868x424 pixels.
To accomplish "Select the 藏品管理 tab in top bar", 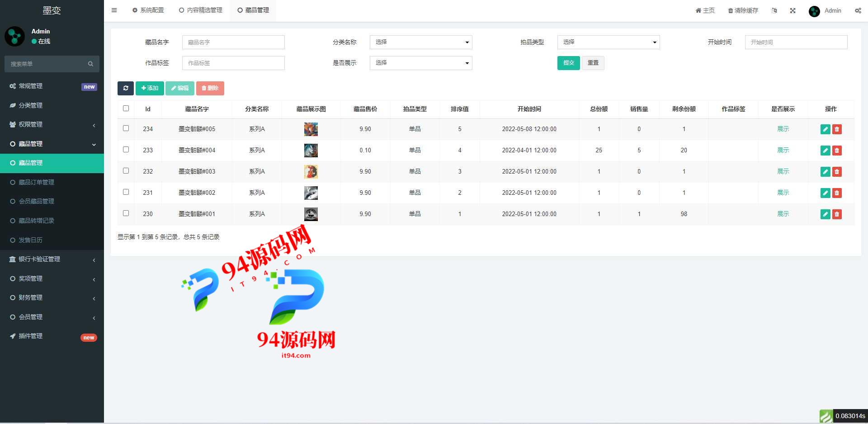I will (253, 10).
